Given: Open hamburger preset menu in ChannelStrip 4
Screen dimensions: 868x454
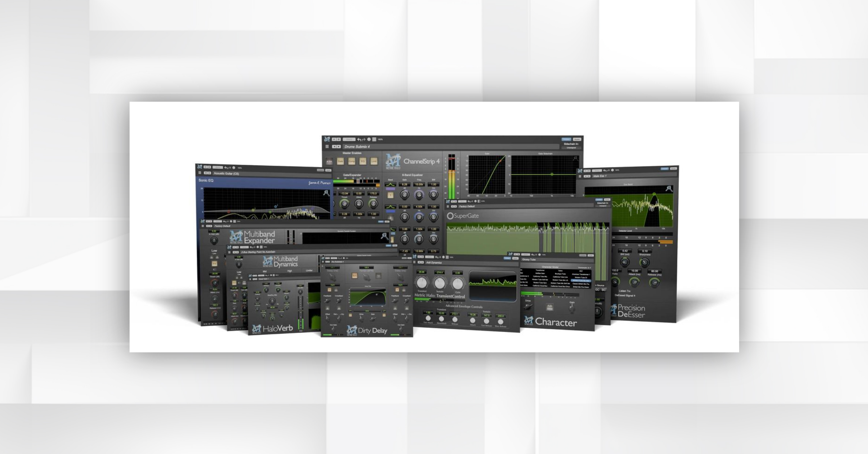Looking at the screenshot, I should (x=327, y=146).
